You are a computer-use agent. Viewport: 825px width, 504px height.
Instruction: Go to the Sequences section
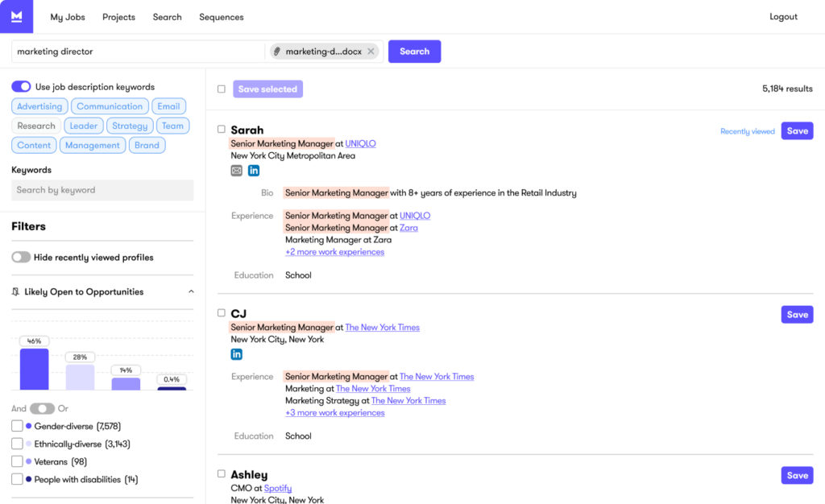pos(221,16)
